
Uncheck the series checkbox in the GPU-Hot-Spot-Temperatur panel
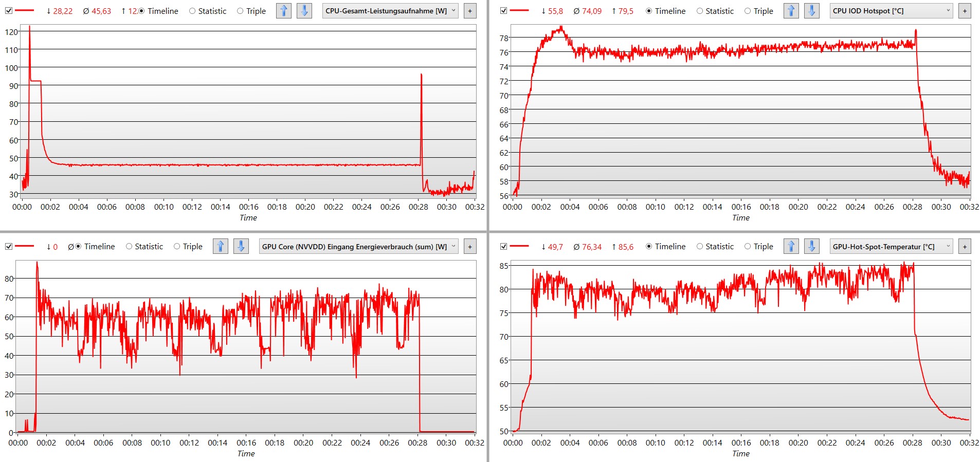pyautogui.click(x=503, y=247)
